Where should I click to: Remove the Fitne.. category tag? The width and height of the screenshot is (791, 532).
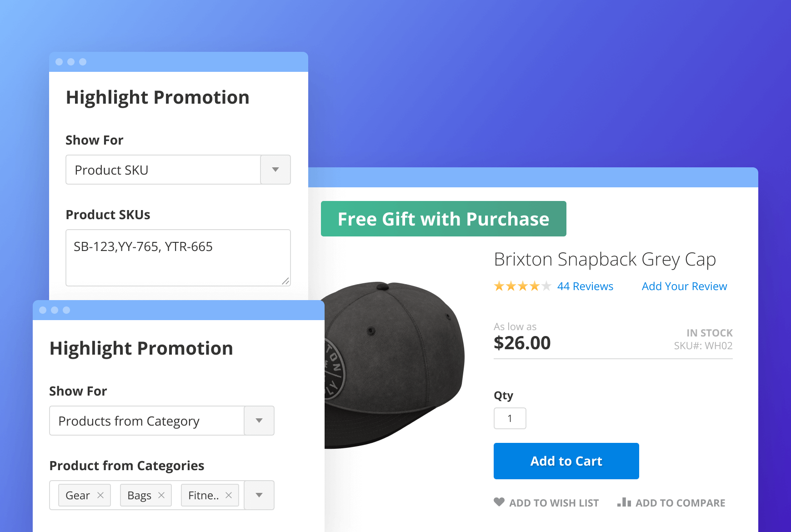pyautogui.click(x=229, y=495)
